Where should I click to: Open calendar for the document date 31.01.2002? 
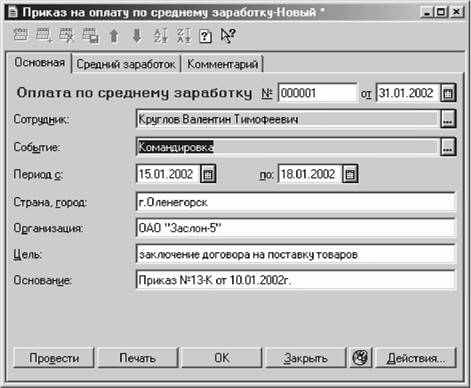pos(448,93)
